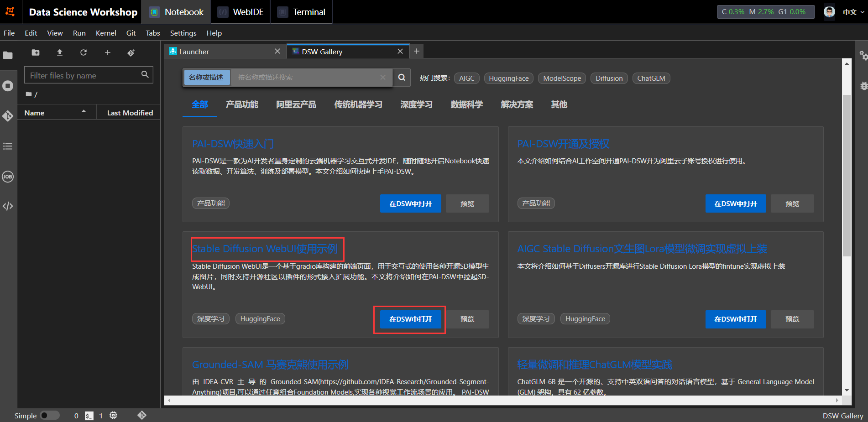
Task: Open PAI-DSW开通及授权 in DSW
Action: coord(736,203)
